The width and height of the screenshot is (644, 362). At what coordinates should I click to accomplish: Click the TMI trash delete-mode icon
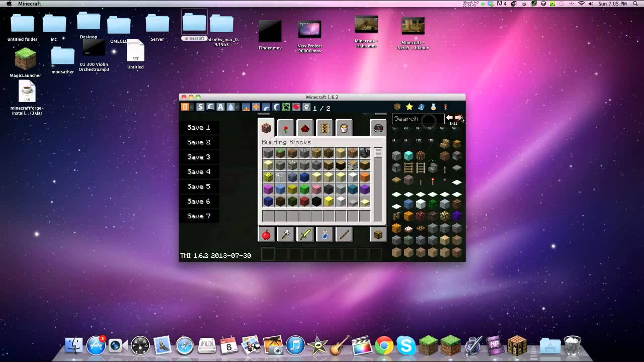(x=185, y=107)
